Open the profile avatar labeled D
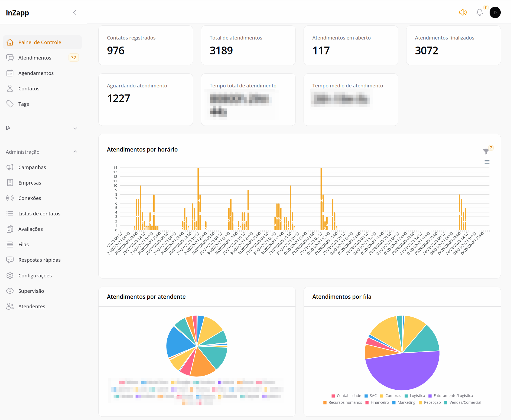 coord(495,12)
